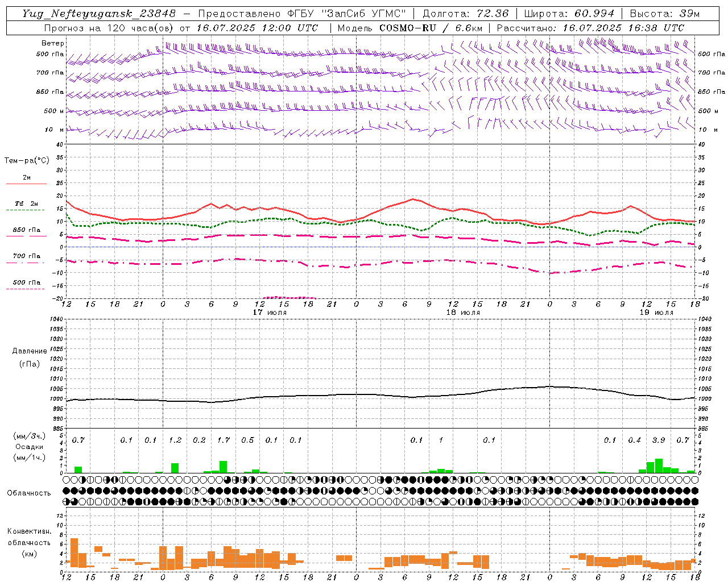The height and width of the screenshot is (582, 728).
Task: Click precipitation value 0.2
Action: pos(199,440)
